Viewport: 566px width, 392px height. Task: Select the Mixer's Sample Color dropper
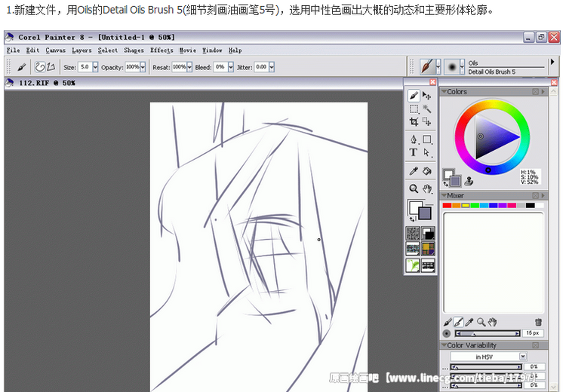click(469, 322)
